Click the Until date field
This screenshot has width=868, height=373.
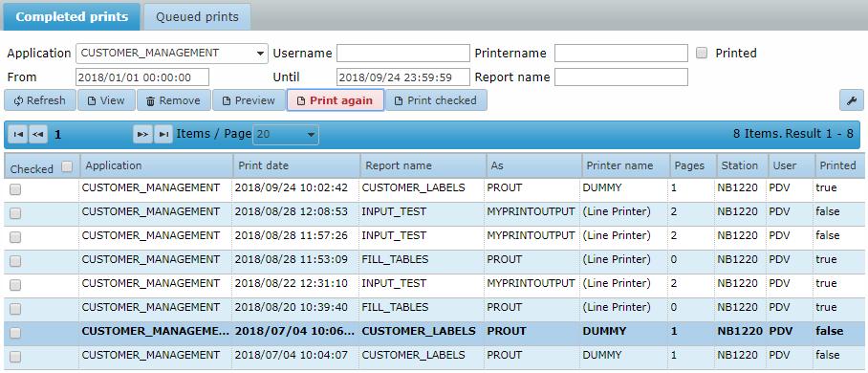403,77
